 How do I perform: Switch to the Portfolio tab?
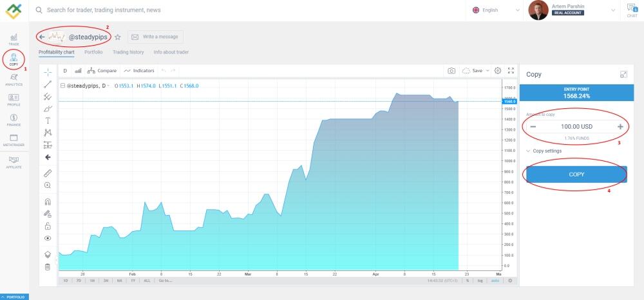click(93, 52)
